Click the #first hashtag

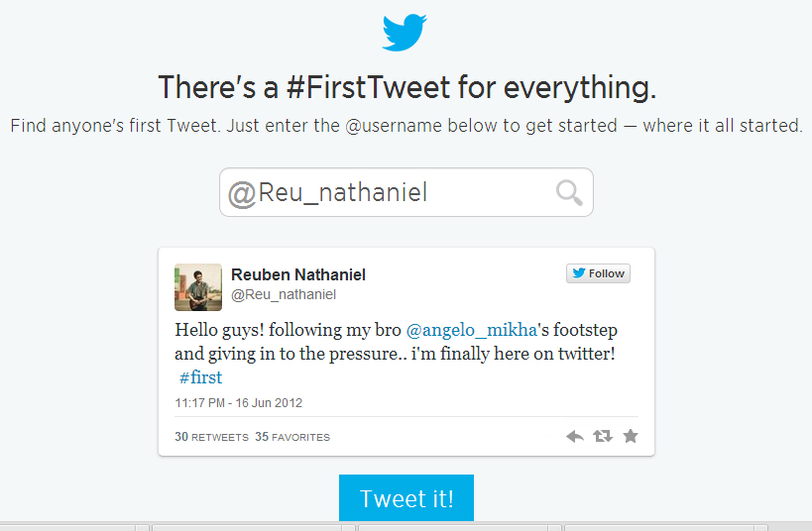pos(200,377)
